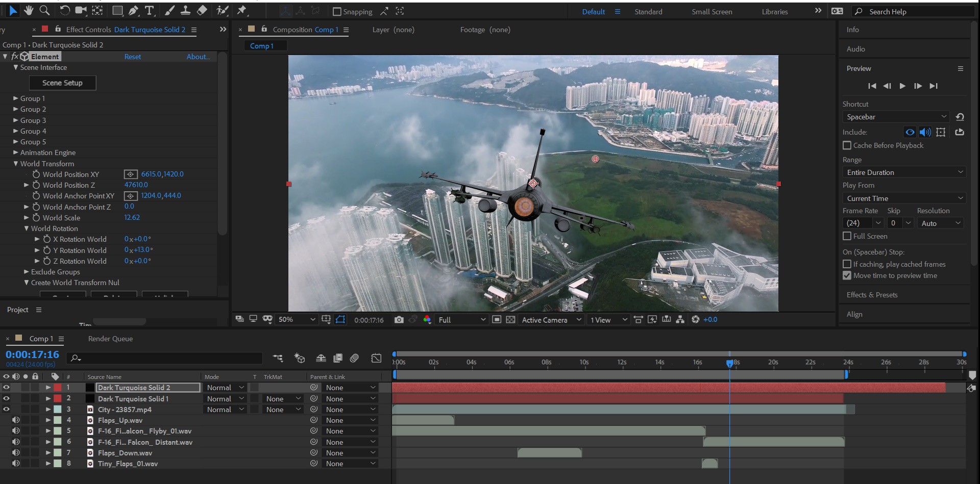This screenshot has width=980, height=484.
Task: Check If caching, play cached frames
Action: coord(847,264)
